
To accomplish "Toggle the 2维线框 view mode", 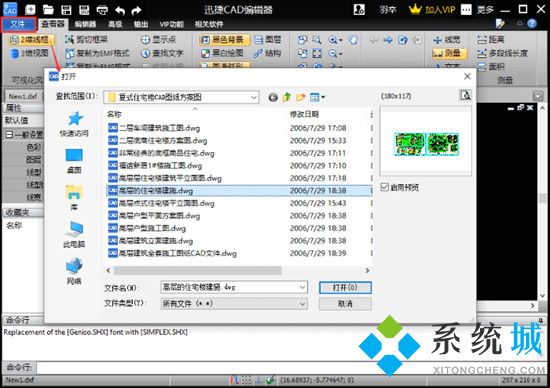I will 31,40.
